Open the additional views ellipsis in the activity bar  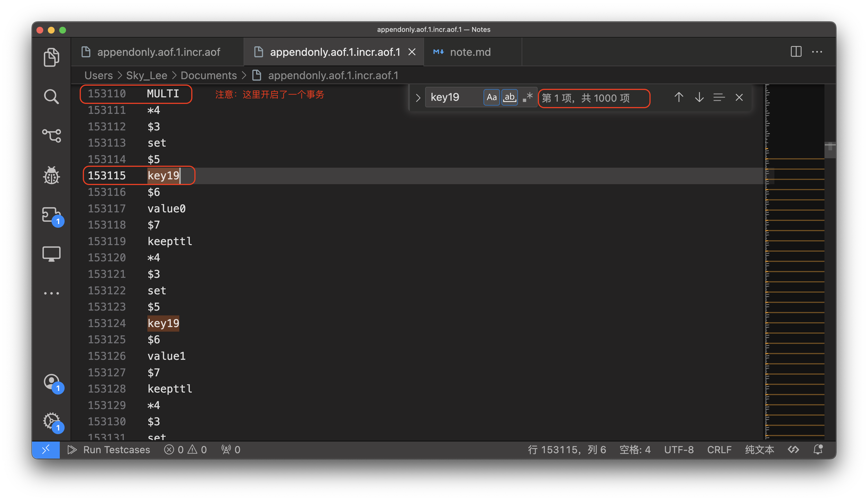click(x=51, y=293)
